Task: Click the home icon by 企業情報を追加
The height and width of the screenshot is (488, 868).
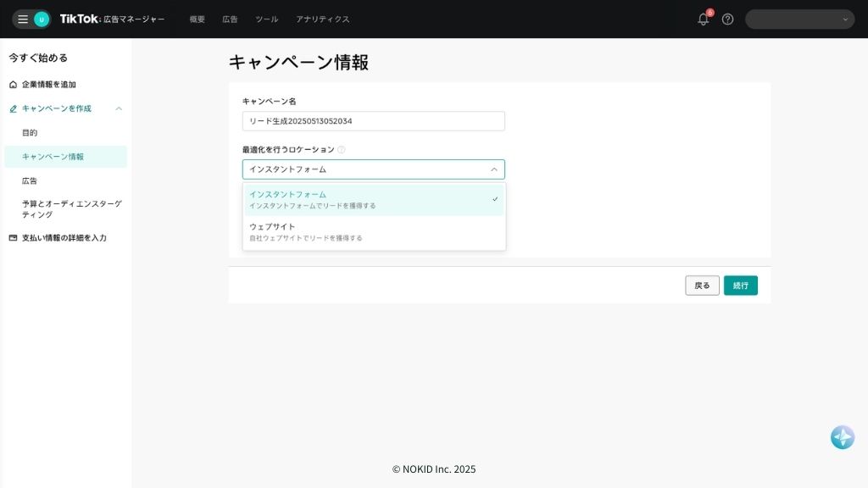Action: 14,85
